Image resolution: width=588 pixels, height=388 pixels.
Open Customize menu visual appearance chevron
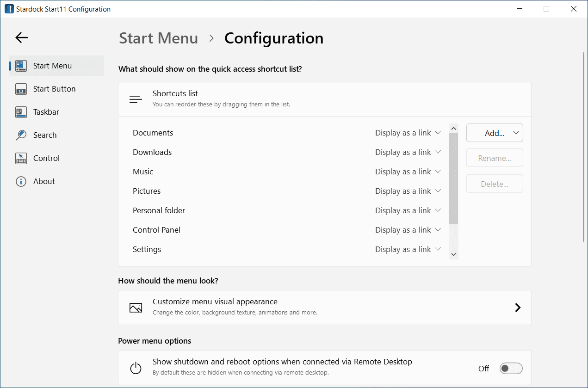point(518,308)
